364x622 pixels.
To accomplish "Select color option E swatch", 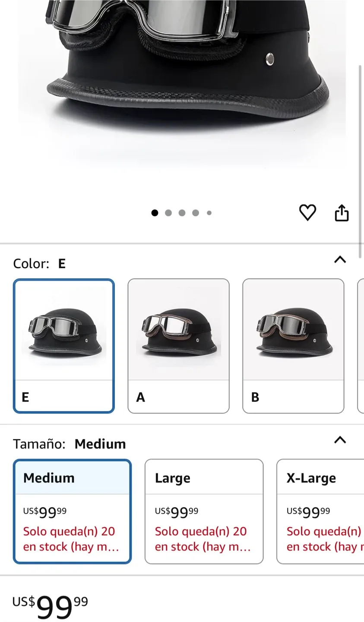I will tap(64, 346).
